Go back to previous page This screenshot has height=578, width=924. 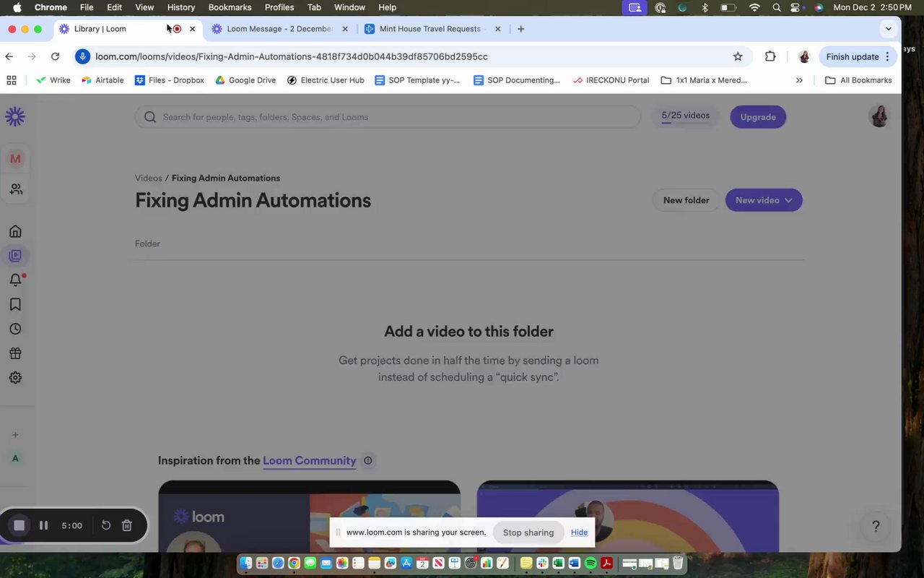pyautogui.click(x=9, y=56)
